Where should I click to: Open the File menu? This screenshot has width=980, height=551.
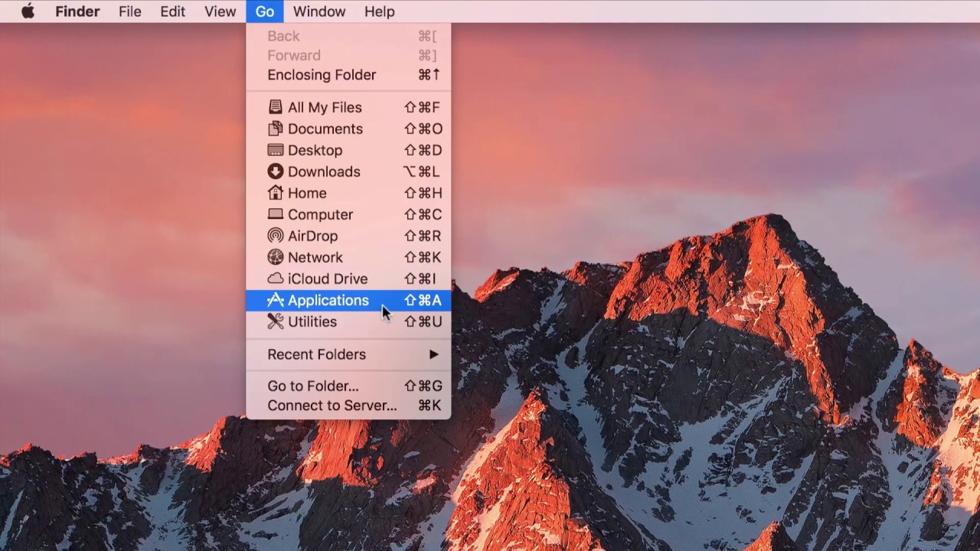coord(129,11)
